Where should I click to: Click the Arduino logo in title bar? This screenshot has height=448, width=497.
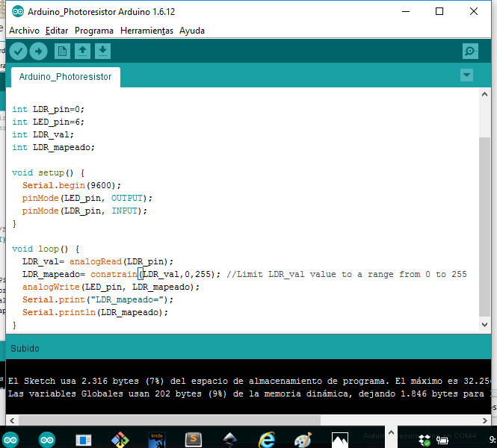(18, 12)
